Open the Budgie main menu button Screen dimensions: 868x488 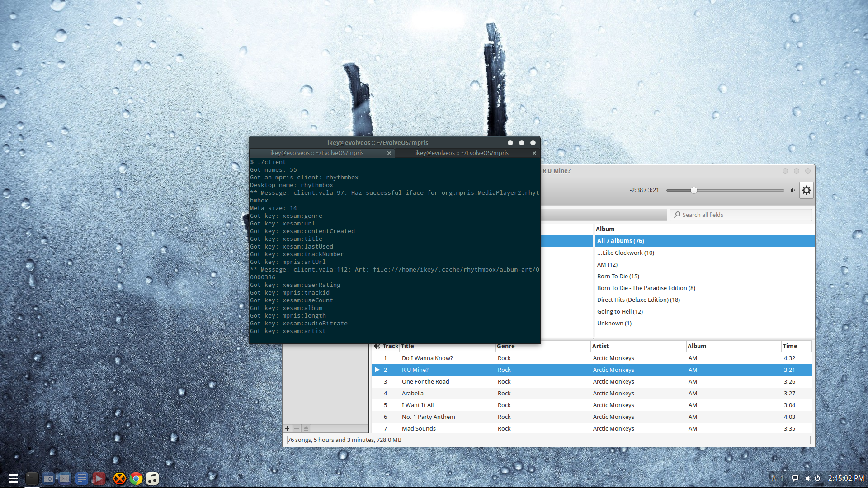13,478
